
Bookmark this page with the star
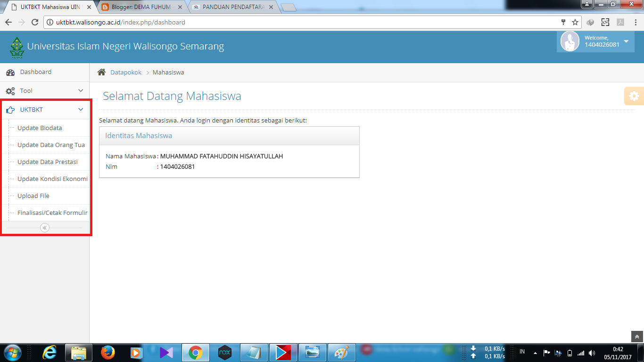click(575, 22)
